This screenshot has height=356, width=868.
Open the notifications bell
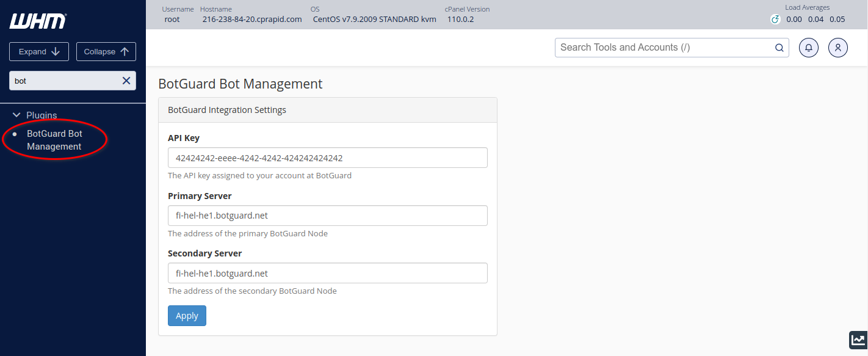tap(809, 48)
